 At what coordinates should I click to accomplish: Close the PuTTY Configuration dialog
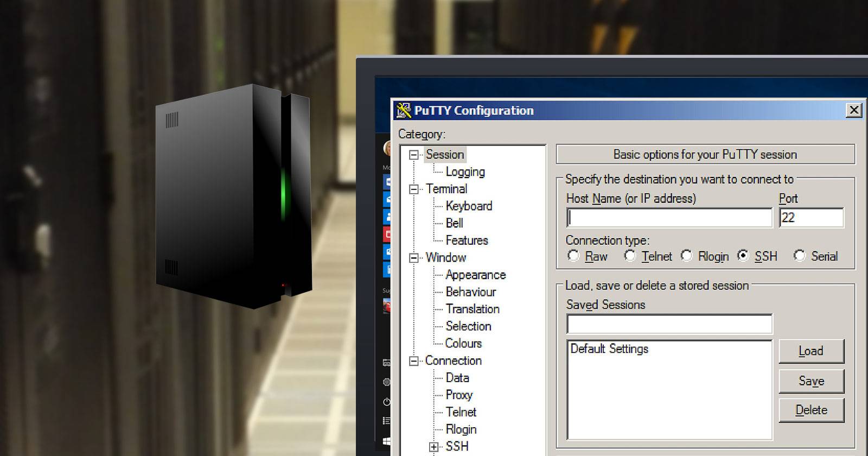[854, 110]
